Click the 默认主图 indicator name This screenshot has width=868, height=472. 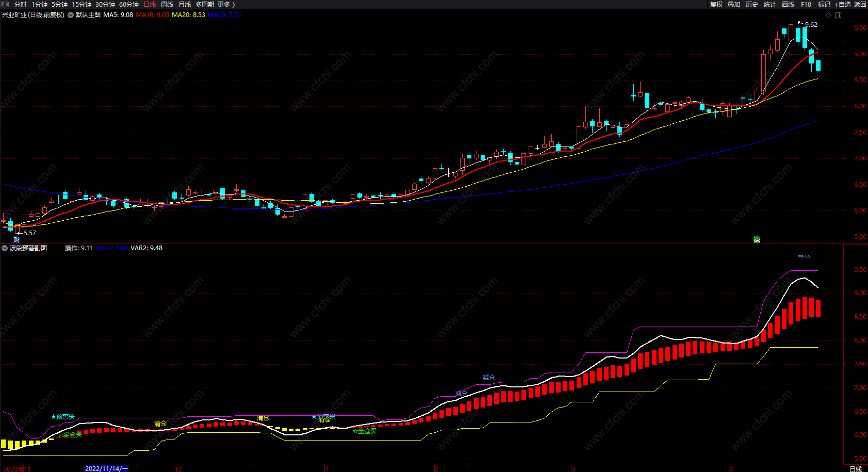coord(88,15)
